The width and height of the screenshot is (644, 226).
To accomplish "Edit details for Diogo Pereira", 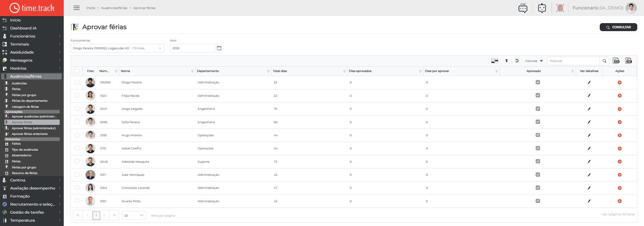I will point(589,82).
